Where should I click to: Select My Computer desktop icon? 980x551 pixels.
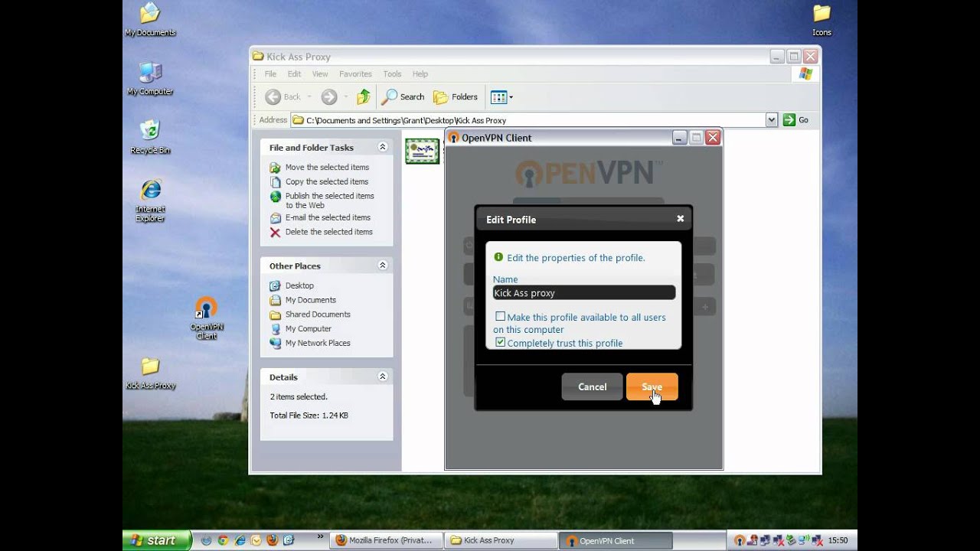(x=150, y=79)
